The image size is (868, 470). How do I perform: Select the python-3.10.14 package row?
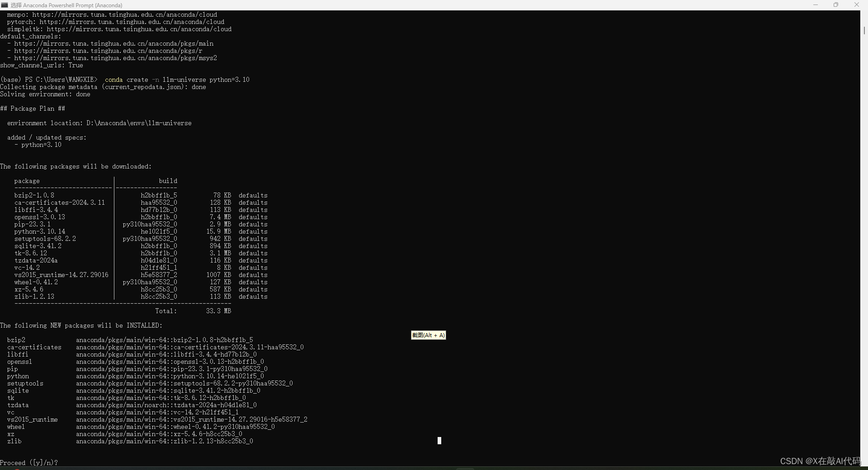(141, 231)
